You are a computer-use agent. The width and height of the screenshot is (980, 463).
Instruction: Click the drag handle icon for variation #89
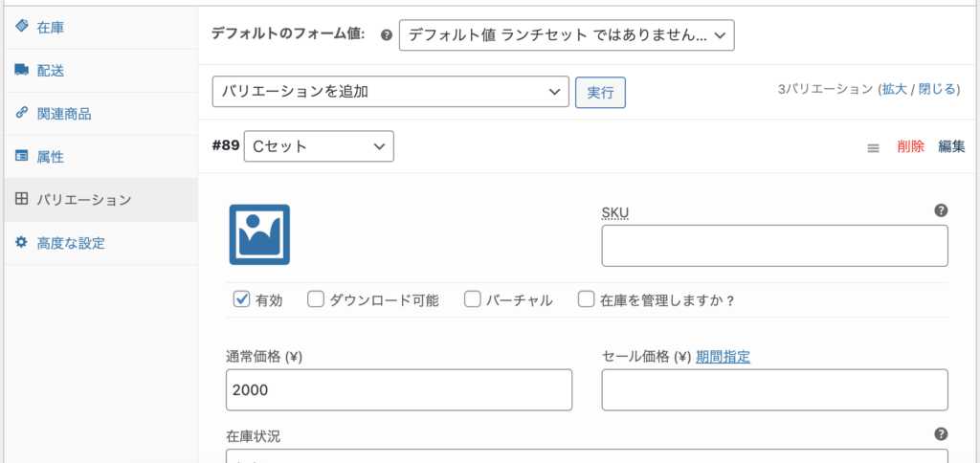coord(873,147)
